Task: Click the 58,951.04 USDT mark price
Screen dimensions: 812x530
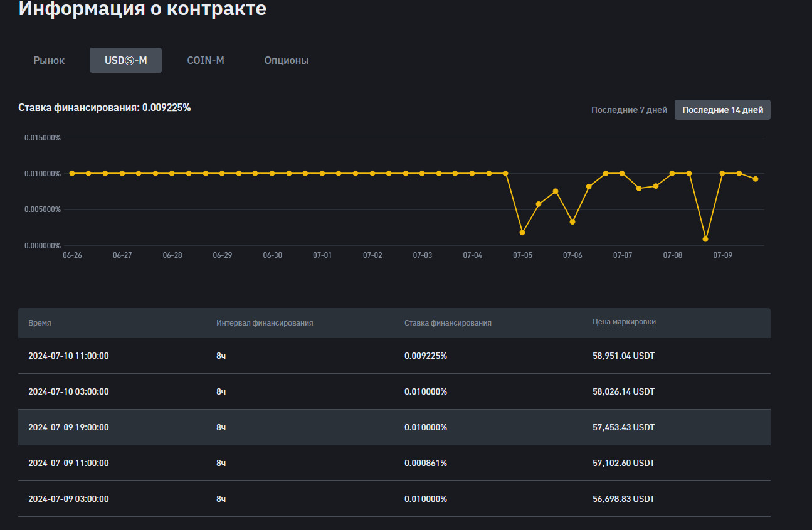Action: coord(623,356)
